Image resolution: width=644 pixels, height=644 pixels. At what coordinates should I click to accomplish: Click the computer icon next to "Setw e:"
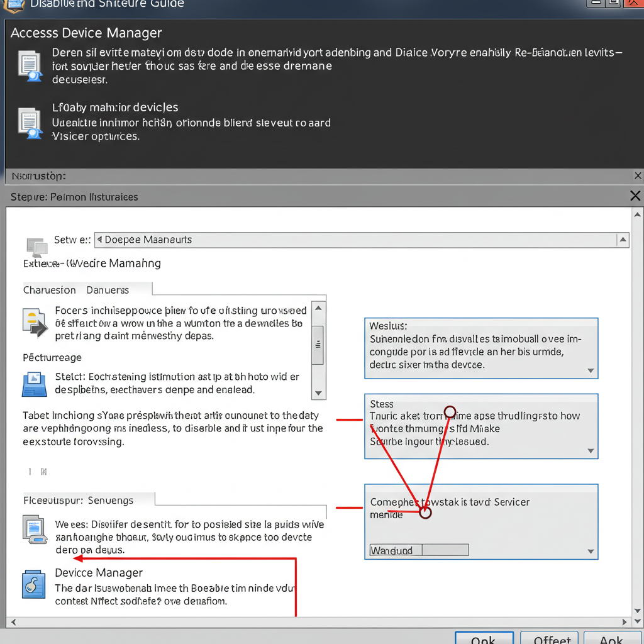click(37, 247)
